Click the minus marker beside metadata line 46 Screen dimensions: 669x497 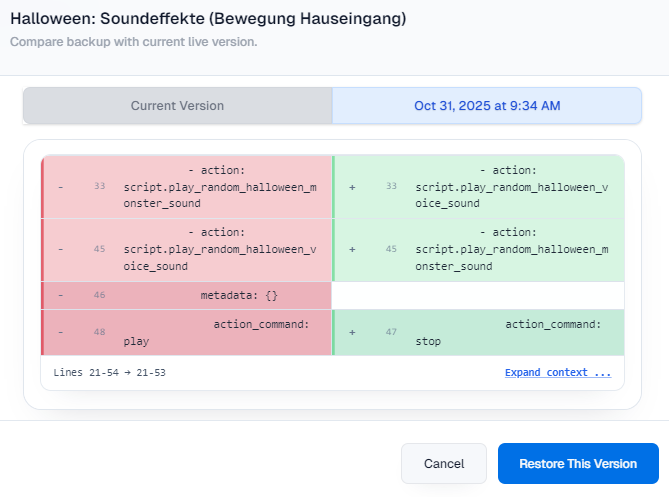coord(60,295)
